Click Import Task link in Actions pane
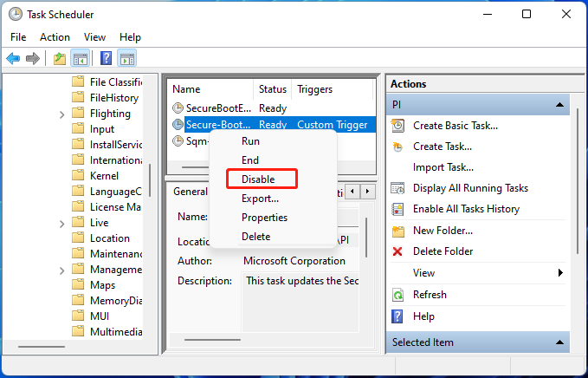 [443, 167]
